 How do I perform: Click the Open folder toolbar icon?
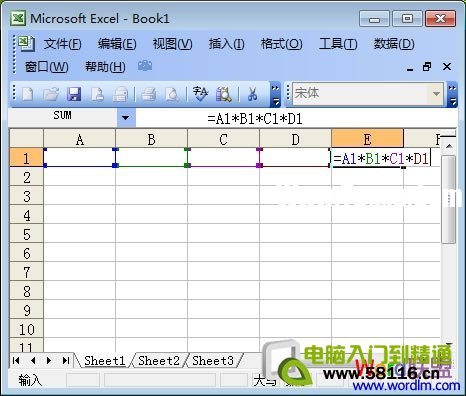(51, 94)
